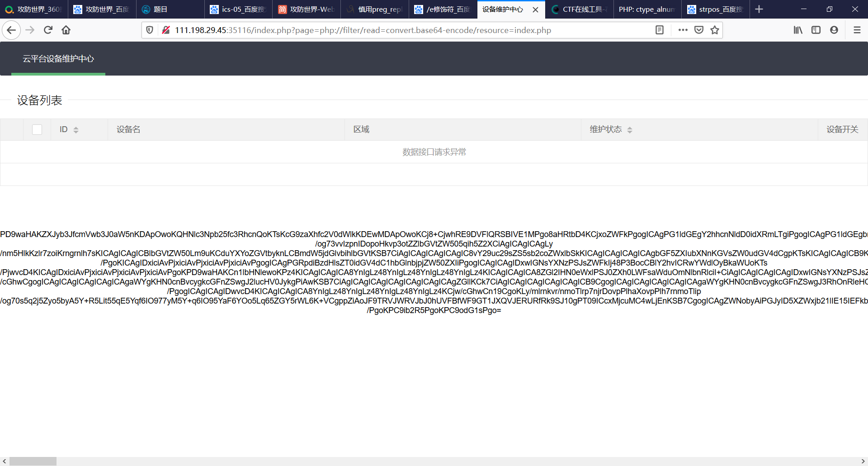
Task: Click 云平台设备维护中心 navigation item
Action: pyautogui.click(x=58, y=59)
